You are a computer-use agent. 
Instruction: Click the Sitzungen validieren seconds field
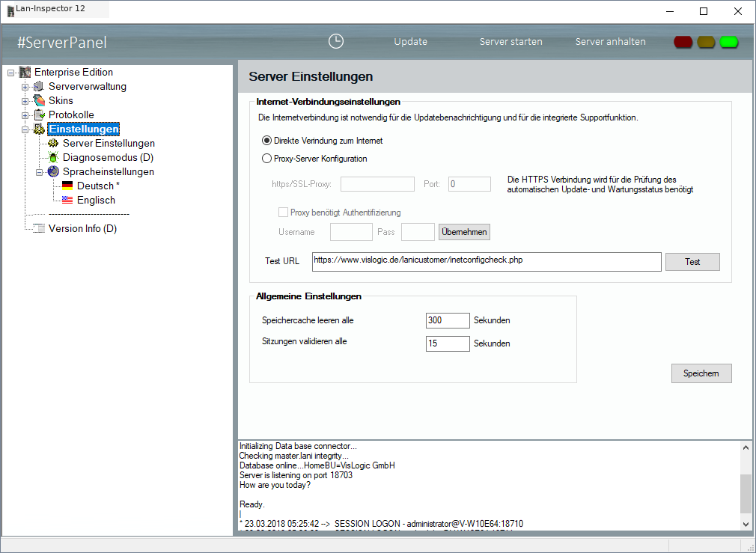click(x=448, y=343)
